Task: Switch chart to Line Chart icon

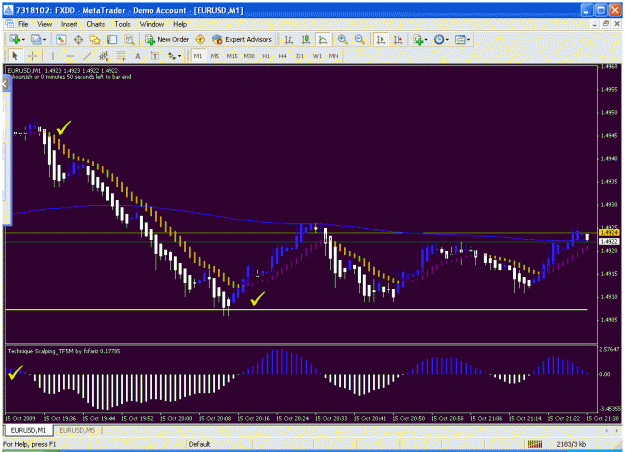Action: click(x=322, y=39)
